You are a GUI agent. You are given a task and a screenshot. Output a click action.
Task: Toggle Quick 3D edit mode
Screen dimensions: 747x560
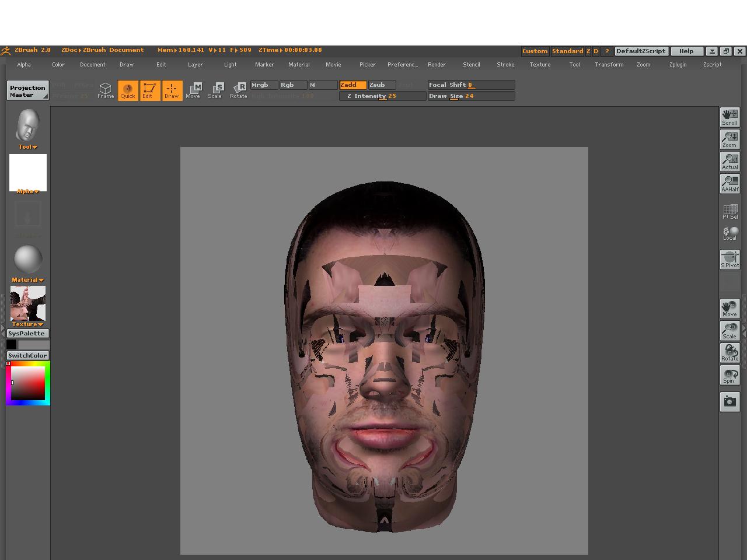pos(128,90)
